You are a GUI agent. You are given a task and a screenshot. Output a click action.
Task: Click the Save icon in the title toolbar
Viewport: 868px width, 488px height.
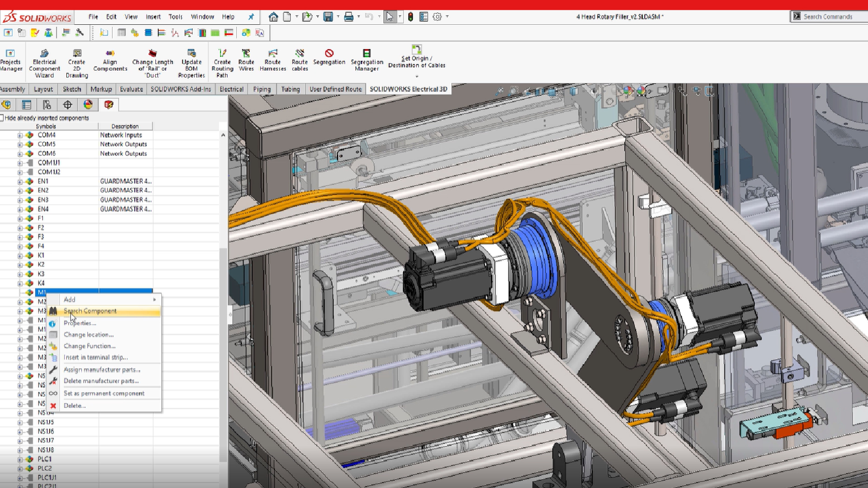click(x=328, y=17)
